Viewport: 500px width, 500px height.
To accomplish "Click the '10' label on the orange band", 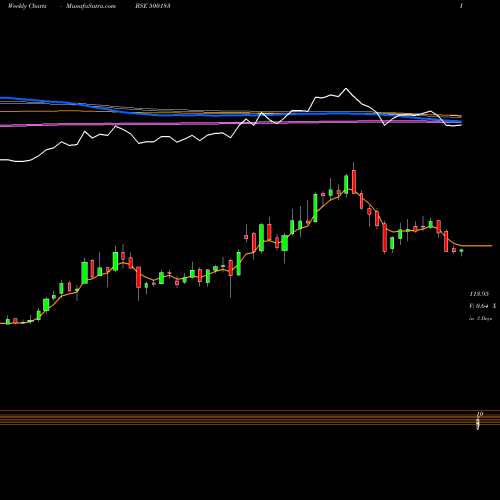I will point(480,414).
